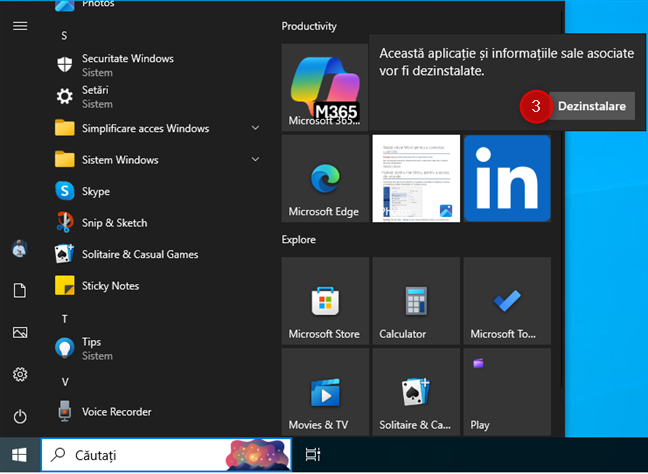
Task: Open the Solitaire & Ca... tile
Action: coord(416,391)
